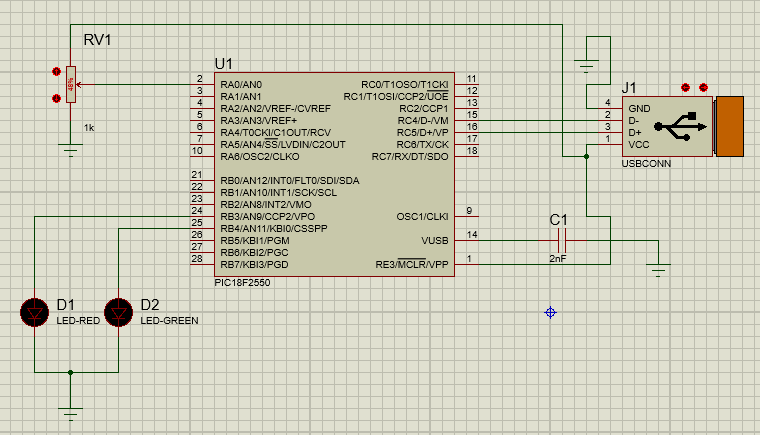Click the wire junction dot near VCC

click(586, 157)
